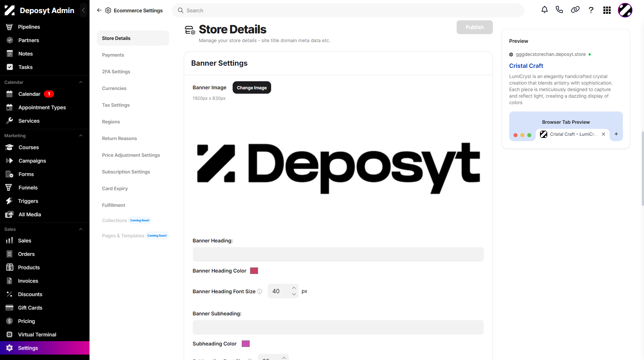Focus the top Search field

point(348,10)
